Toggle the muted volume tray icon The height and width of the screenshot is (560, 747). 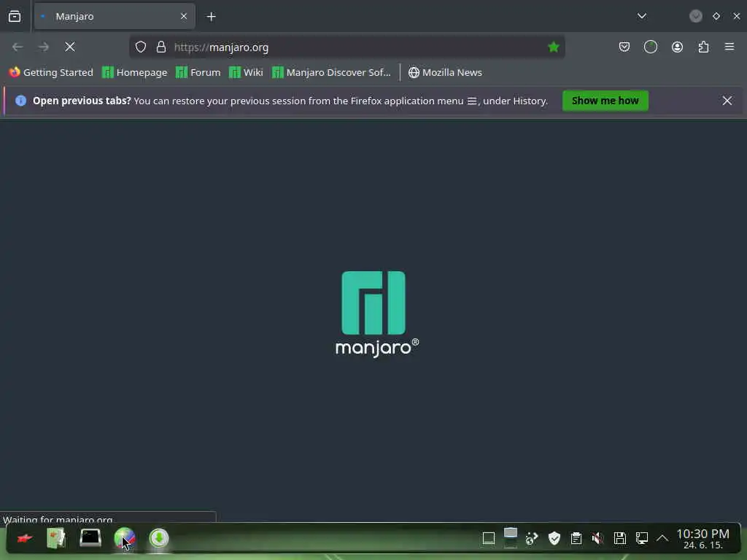coord(597,539)
